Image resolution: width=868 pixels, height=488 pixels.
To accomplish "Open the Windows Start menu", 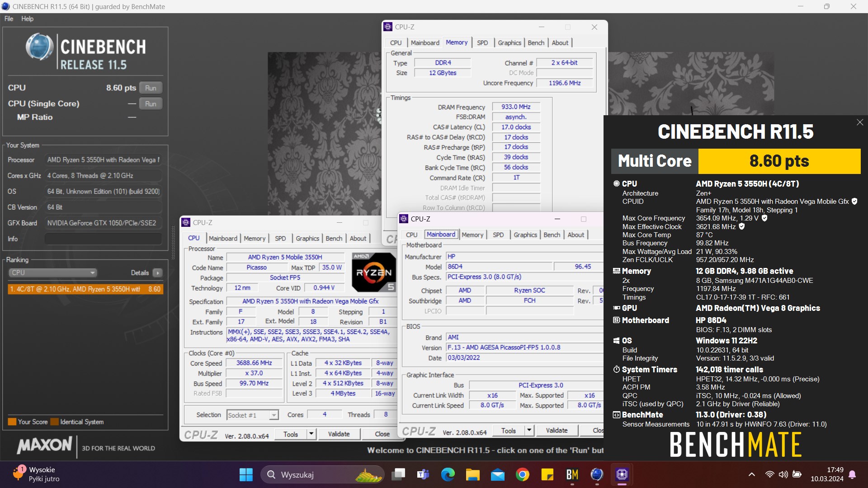I will (x=246, y=474).
